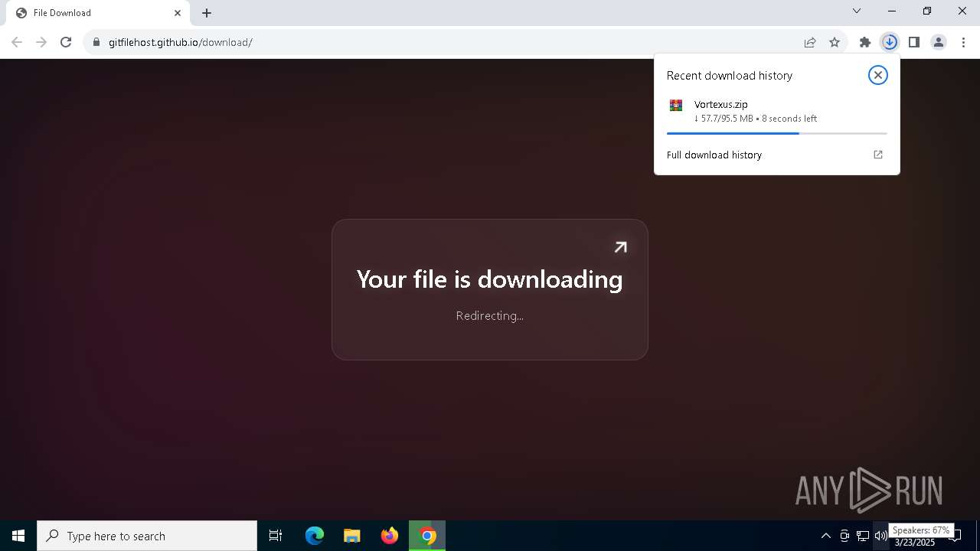The image size is (980, 551).
Task: Open Task View on taskbar
Action: pos(276,536)
